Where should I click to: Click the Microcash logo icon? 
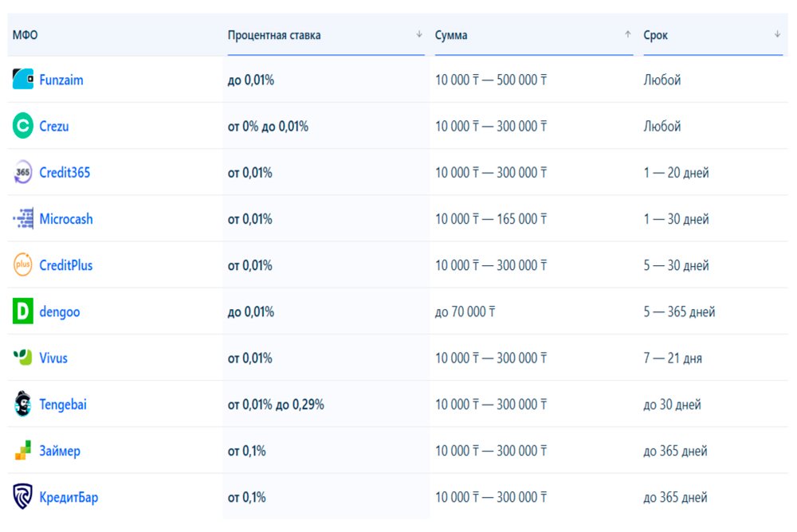coord(23,218)
